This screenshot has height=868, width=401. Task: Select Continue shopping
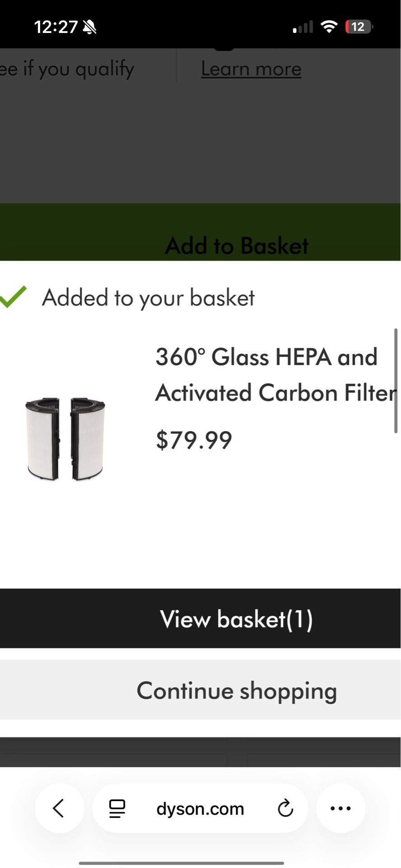point(200,690)
